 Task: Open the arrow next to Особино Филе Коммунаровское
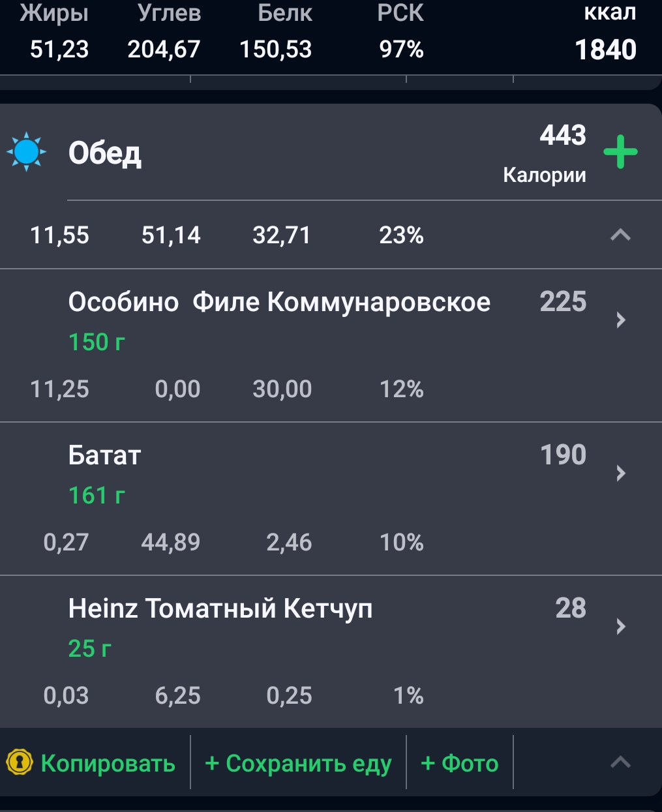tap(621, 320)
